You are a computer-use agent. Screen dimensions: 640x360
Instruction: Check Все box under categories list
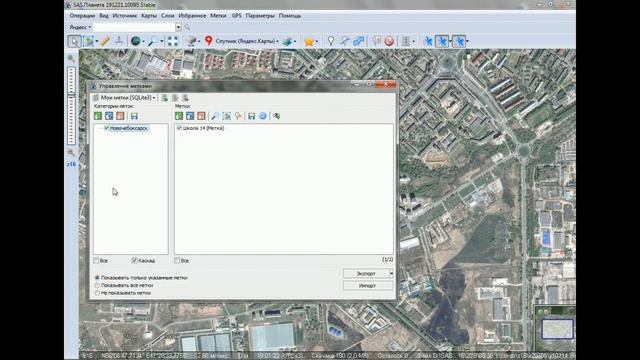point(96,260)
